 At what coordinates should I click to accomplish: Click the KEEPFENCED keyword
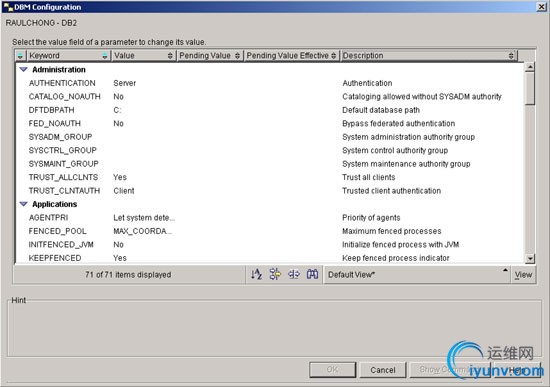55,258
